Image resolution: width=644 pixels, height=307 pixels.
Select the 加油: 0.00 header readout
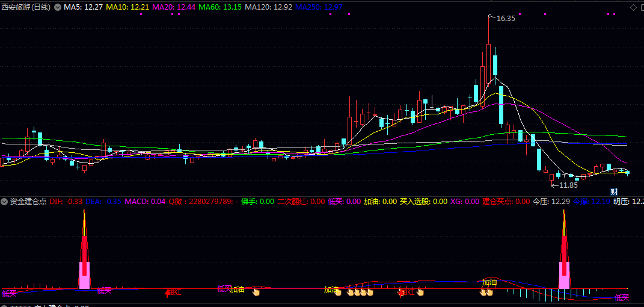point(380,202)
